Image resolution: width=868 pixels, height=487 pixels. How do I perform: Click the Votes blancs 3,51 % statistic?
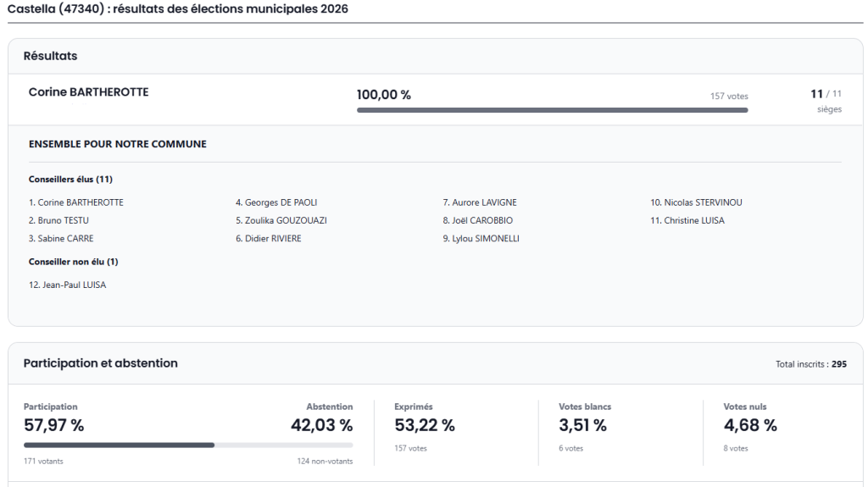(582, 425)
